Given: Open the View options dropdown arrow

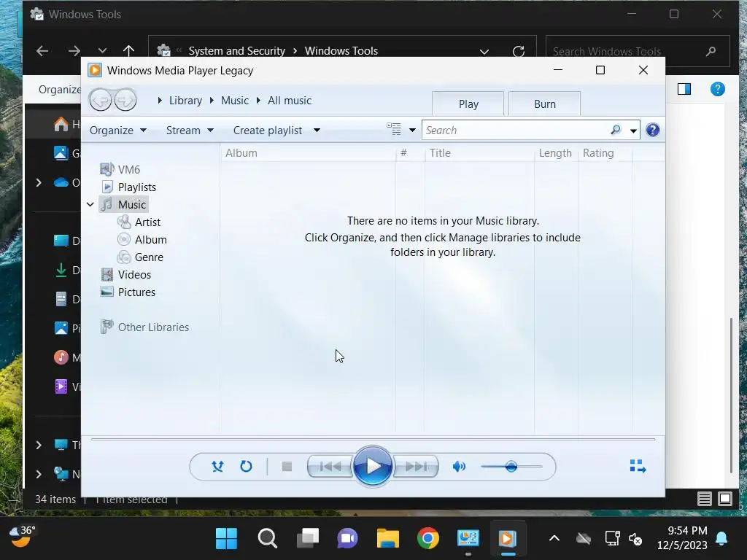Looking at the screenshot, I should 413,130.
